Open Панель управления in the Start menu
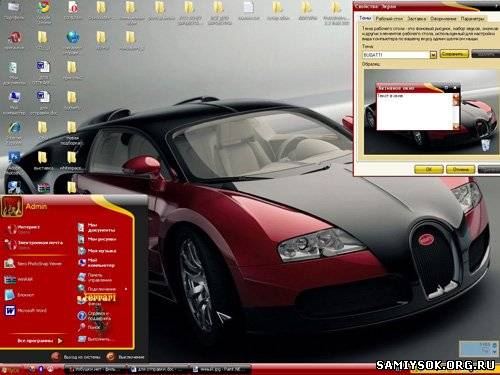This screenshot has height=375, width=500. 96,277
